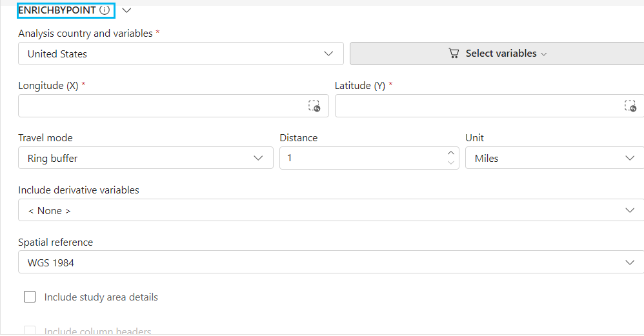Expand the Travel mode dropdown
The image size is (644, 336).
146,158
